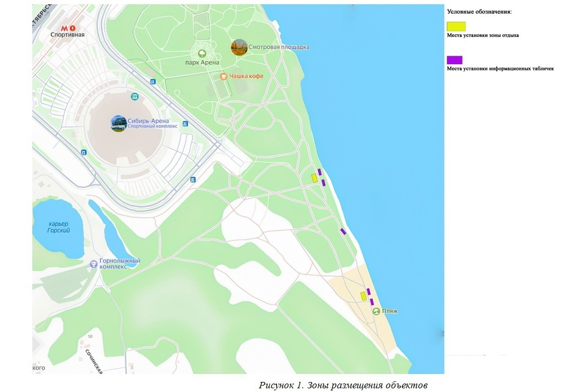Select the Горнолыжный комплекс map pin icon
The width and height of the screenshot is (588, 392).
click(x=94, y=263)
